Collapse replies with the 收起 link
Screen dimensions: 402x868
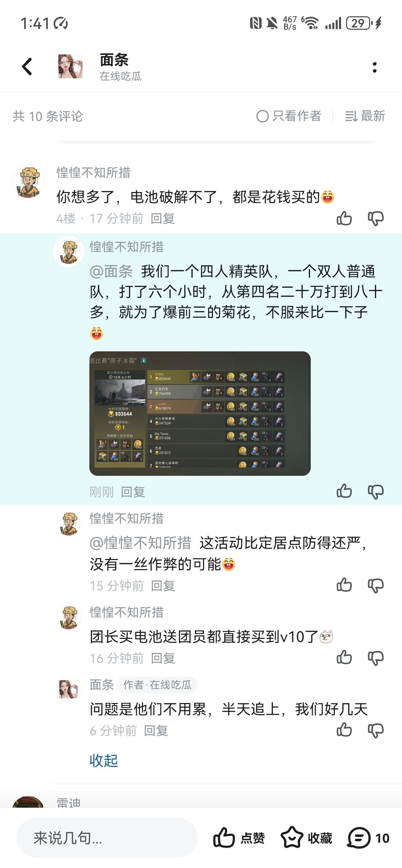pyautogui.click(x=104, y=760)
